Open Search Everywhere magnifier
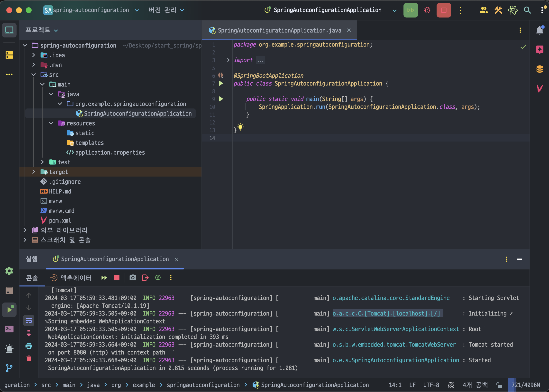This screenshot has height=392, width=549. tap(527, 10)
